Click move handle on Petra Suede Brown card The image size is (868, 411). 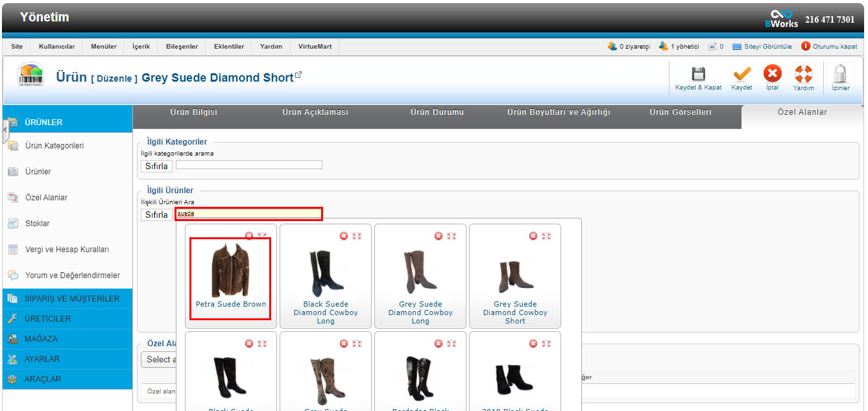262,236
